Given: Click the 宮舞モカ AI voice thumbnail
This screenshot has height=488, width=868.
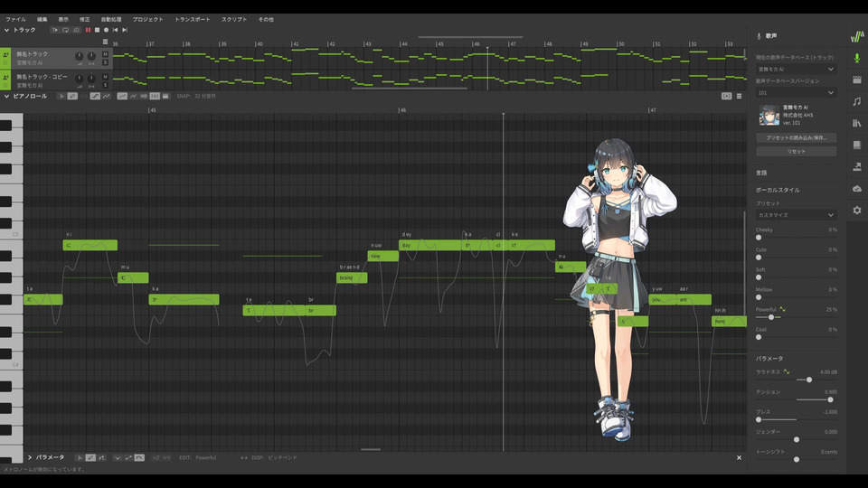Looking at the screenshot, I should point(769,115).
